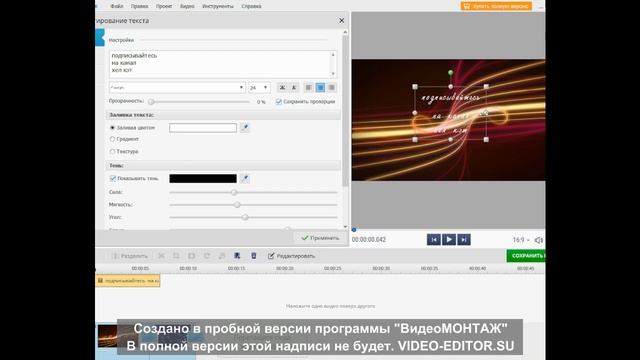Viewport: 640px width, 360px height.
Task: Open the Edit (Правка) menu
Action: point(140,6)
